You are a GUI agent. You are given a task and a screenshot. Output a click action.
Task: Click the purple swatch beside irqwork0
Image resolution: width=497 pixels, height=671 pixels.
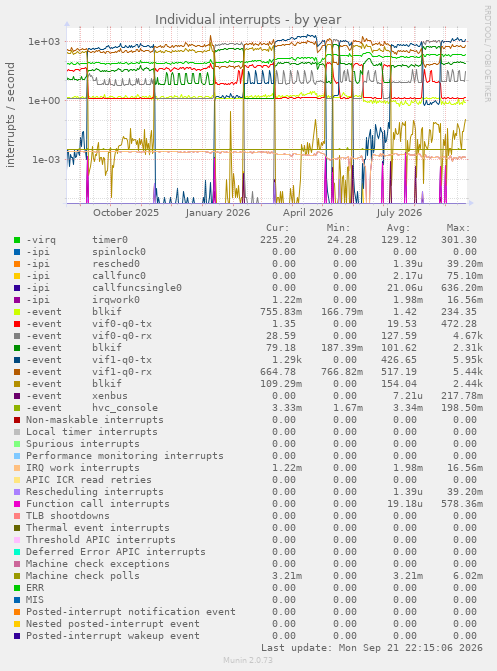[x=17, y=300]
